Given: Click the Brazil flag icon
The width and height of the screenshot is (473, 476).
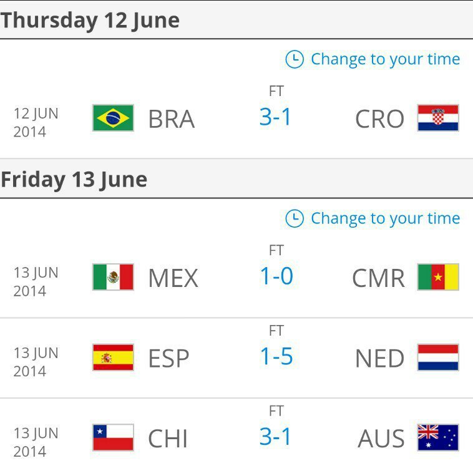Looking at the screenshot, I should tap(113, 118).
